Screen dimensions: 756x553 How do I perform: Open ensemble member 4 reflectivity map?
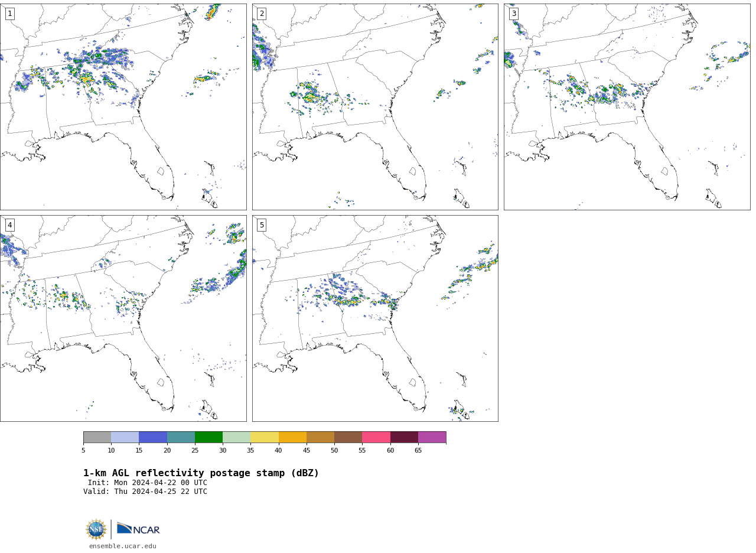123,318
